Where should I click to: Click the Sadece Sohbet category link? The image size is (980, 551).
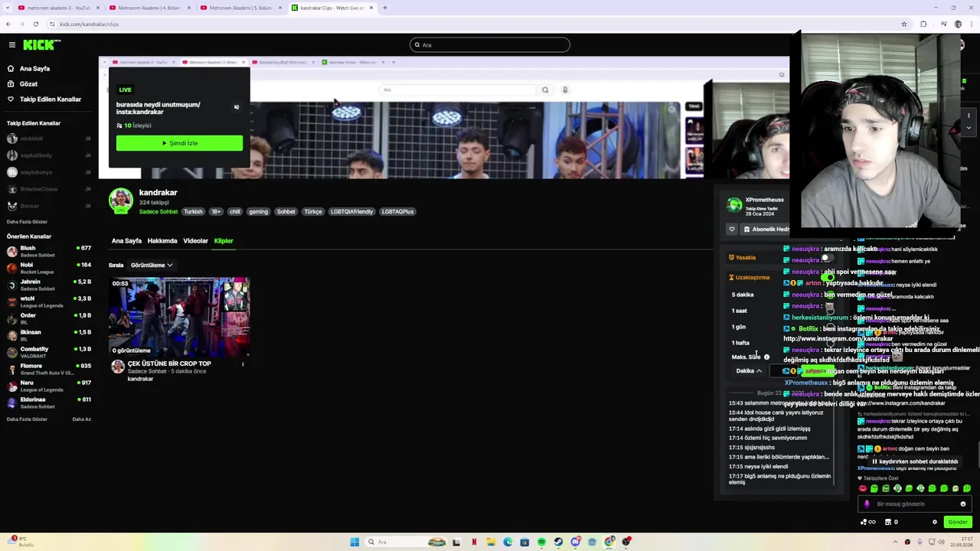pos(158,212)
